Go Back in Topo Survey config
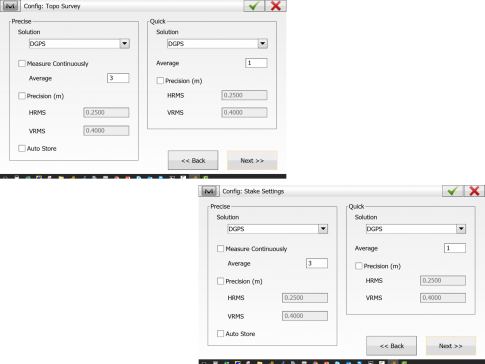 (193, 160)
